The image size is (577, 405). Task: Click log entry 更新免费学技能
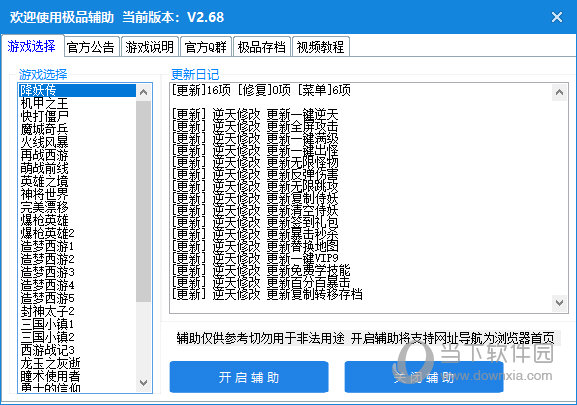[261, 270]
